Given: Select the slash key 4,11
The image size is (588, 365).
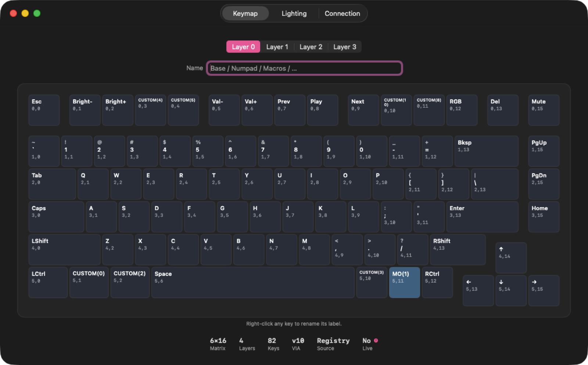Looking at the screenshot, I should click(412, 249).
